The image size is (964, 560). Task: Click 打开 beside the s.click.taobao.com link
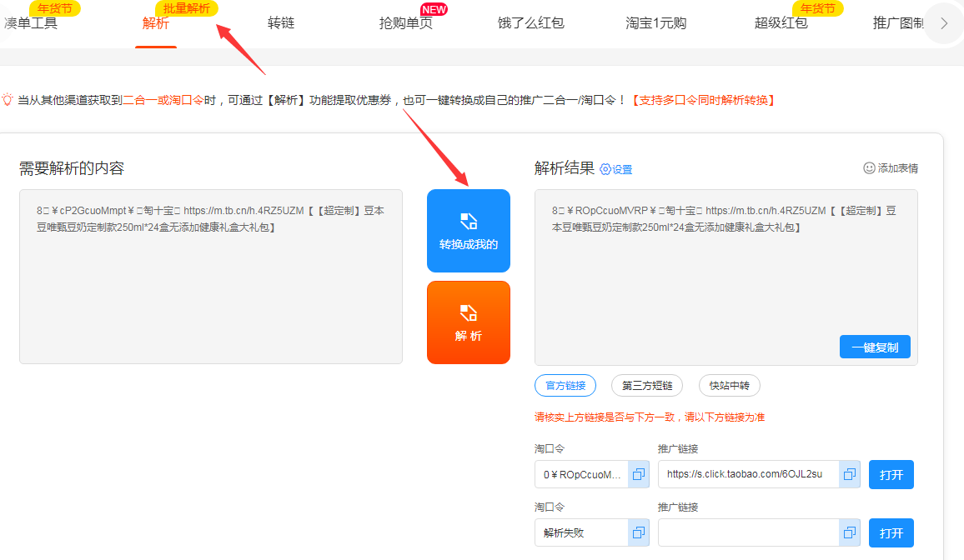[891, 474]
